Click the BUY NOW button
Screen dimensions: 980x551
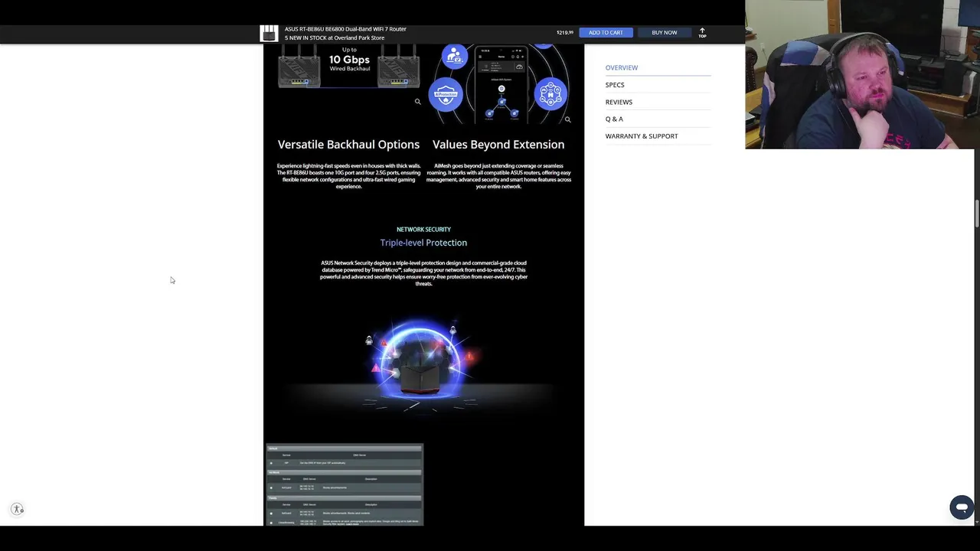tap(665, 32)
